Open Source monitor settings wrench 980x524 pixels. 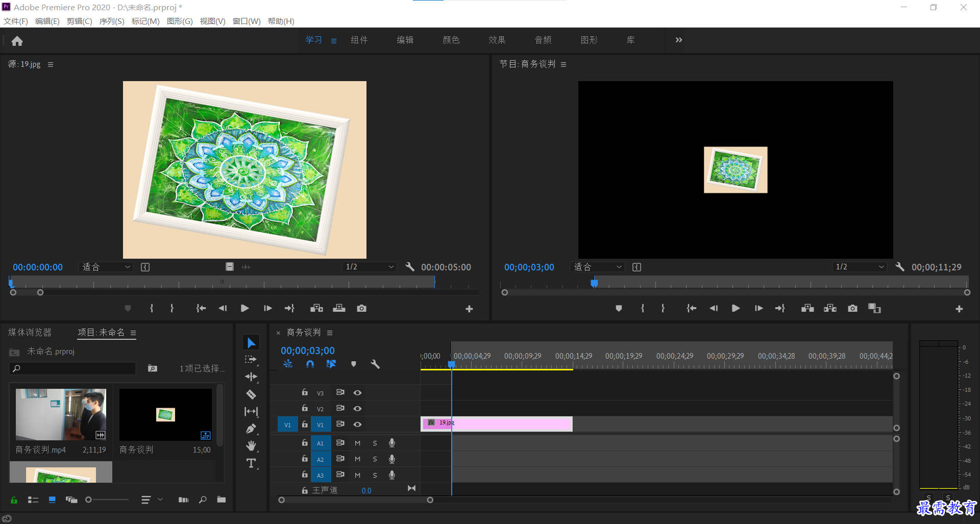410,267
